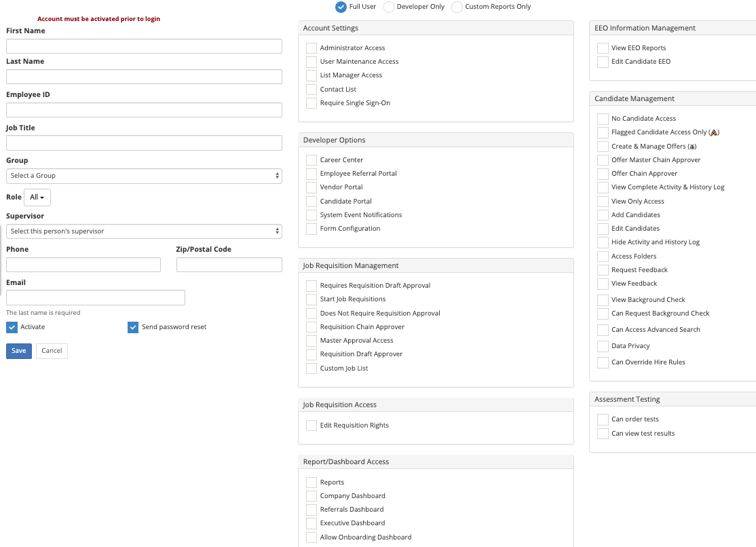Open the Select a Group dropdown

[x=144, y=175]
